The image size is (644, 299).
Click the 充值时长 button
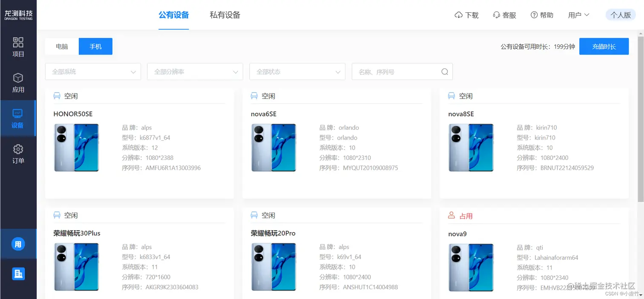click(x=604, y=46)
